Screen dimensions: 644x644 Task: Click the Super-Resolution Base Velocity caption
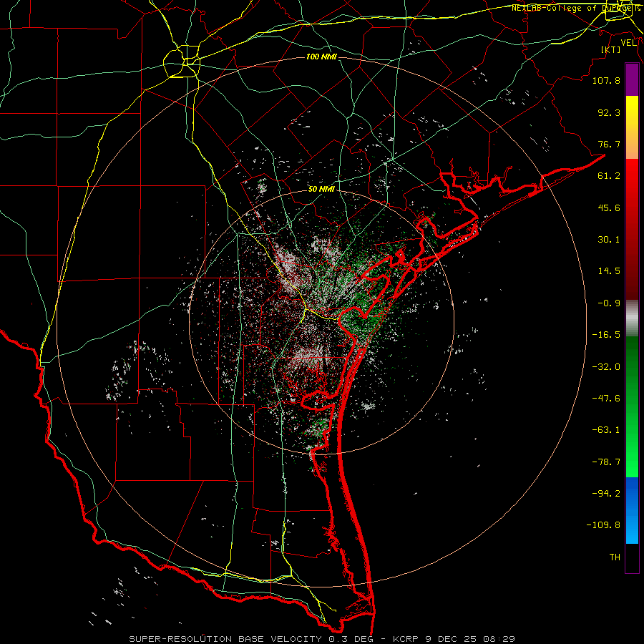(x=322, y=639)
